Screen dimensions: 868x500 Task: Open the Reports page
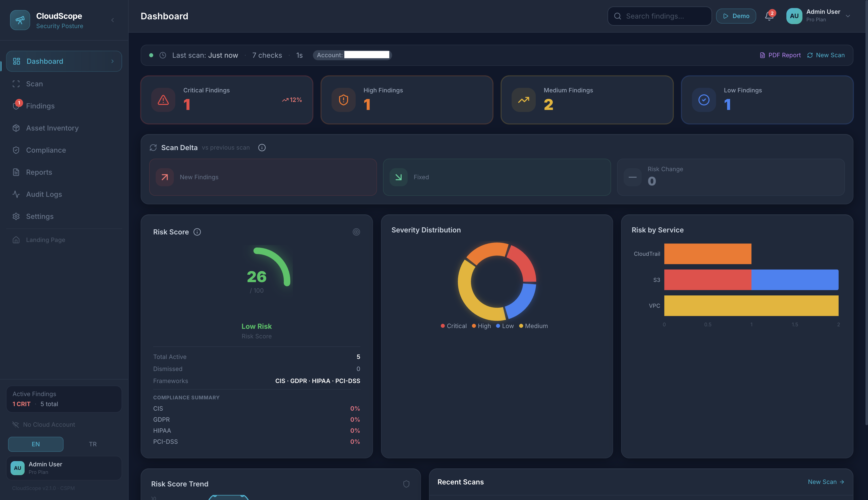[x=64, y=172]
